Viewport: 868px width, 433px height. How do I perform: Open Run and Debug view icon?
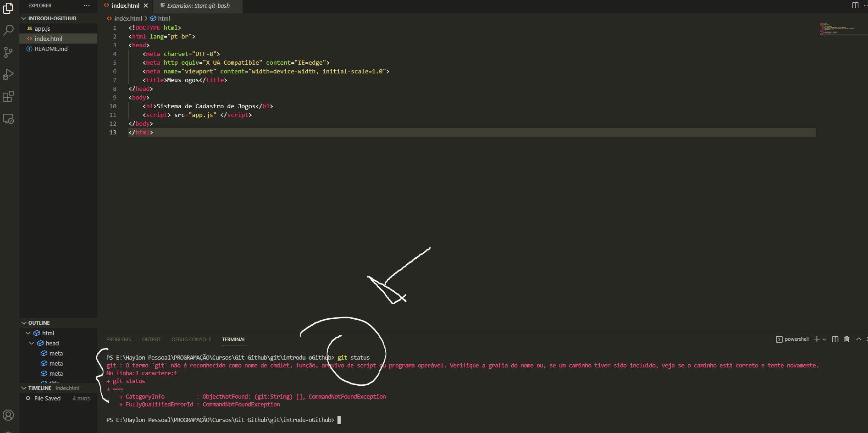(x=8, y=74)
